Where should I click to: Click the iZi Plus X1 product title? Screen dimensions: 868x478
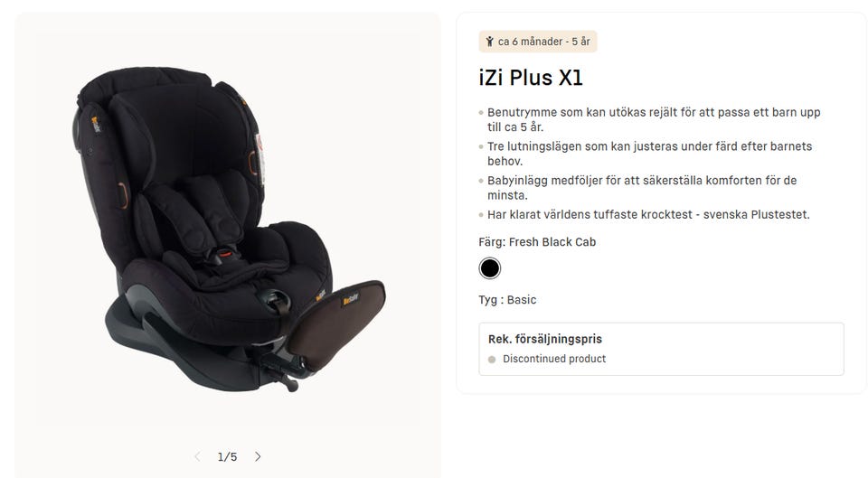click(x=531, y=78)
